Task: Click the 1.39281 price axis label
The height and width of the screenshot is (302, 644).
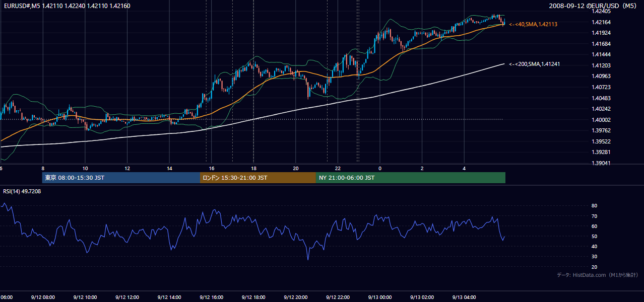Action: 601,152
